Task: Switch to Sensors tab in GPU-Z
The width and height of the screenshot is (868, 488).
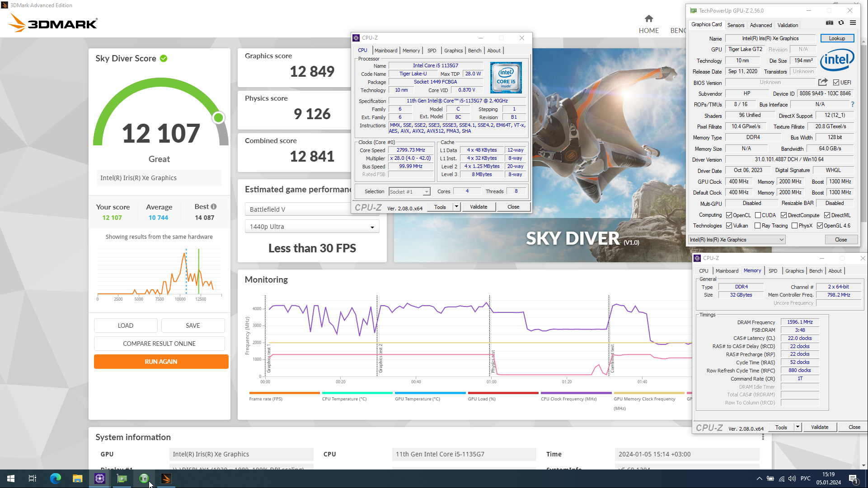Action: pyautogui.click(x=736, y=25)
